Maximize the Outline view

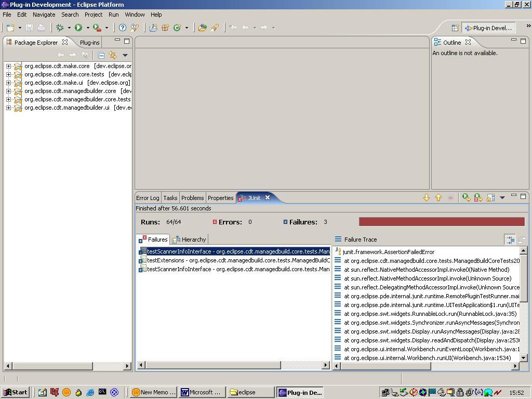click(x=523, y=41)
